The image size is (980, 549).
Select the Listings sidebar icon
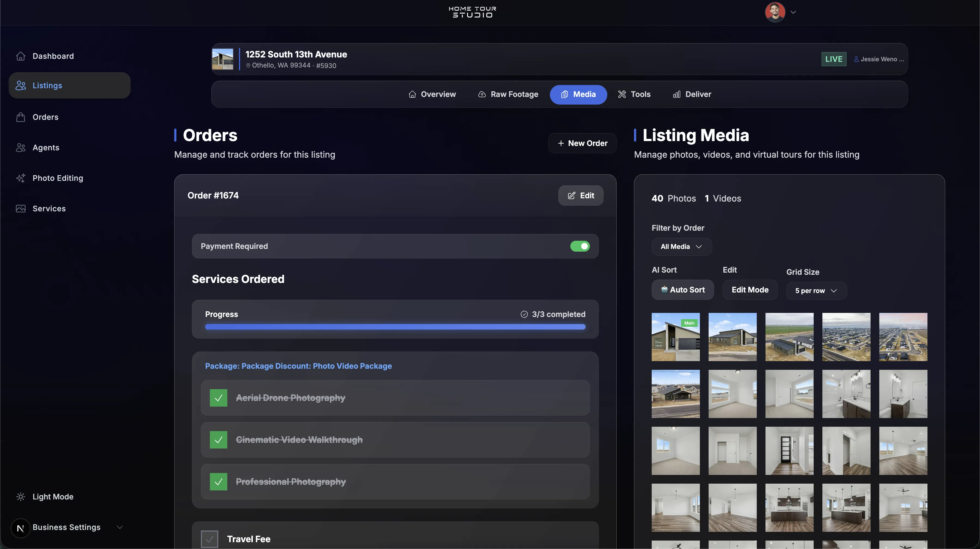click(21, 85)
